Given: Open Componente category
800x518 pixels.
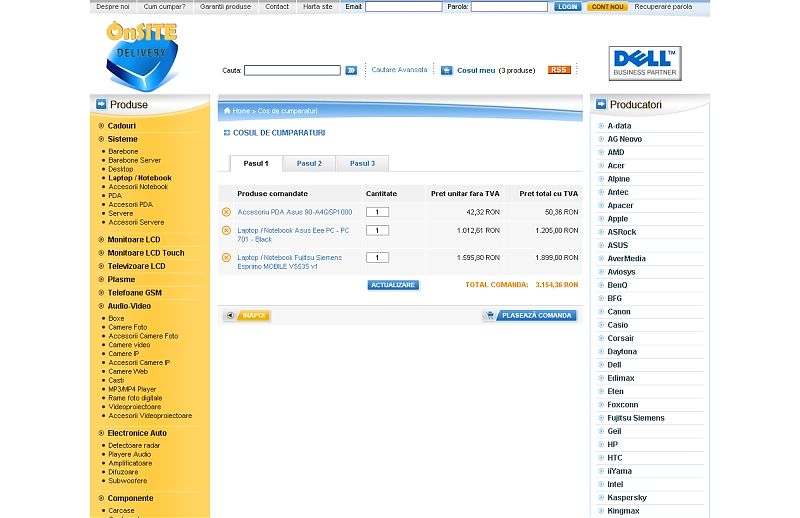Looking at the screenshot, I should tap(130, 498).
